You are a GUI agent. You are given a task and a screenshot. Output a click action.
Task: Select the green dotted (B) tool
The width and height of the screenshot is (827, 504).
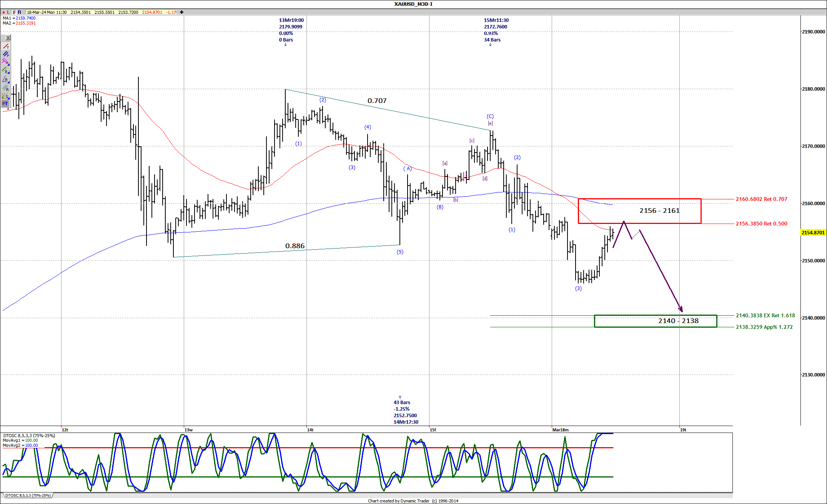tap(6, 71)
